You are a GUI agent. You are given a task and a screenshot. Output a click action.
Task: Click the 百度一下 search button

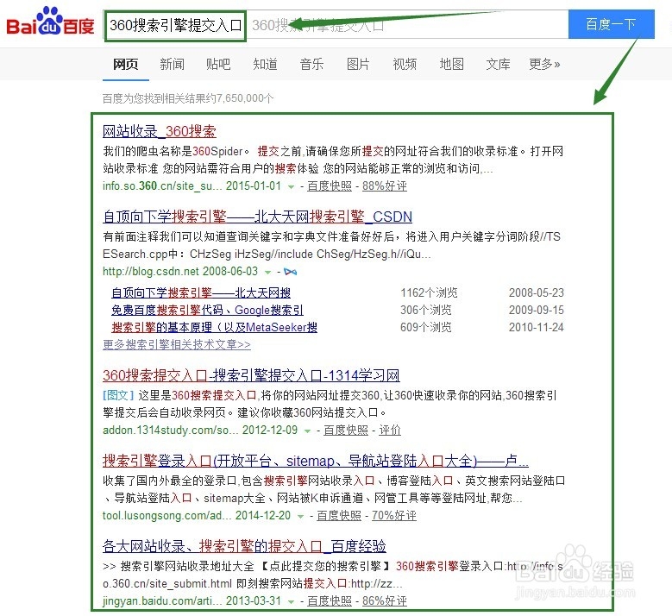click(611, 24)
